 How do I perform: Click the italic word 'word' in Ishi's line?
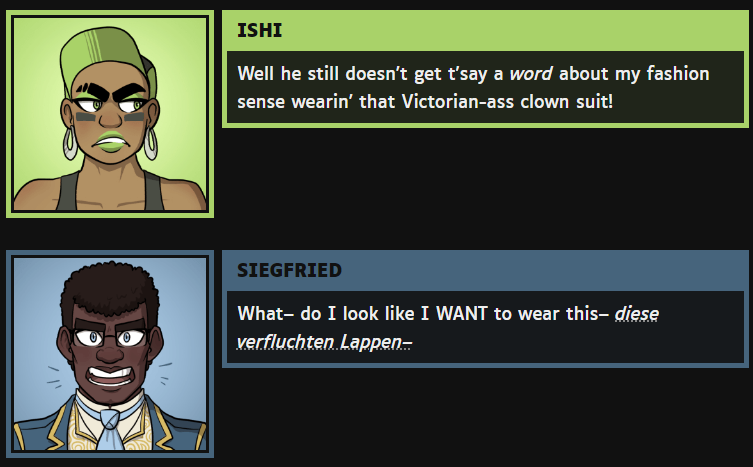pyautogui.click(x=531, y=74)
